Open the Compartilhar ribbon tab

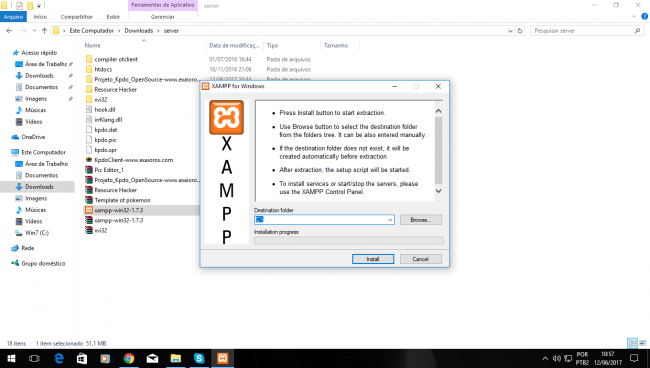[x=77, y=17]
